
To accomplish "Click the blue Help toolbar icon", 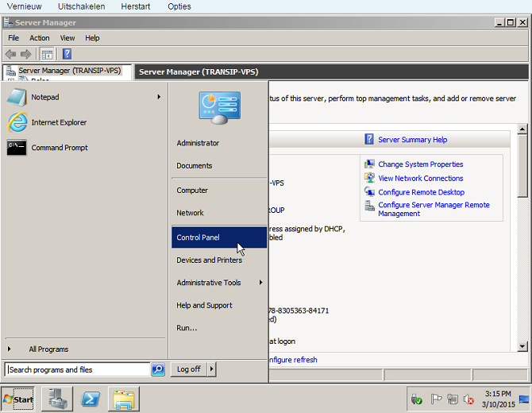I will 67,54.
